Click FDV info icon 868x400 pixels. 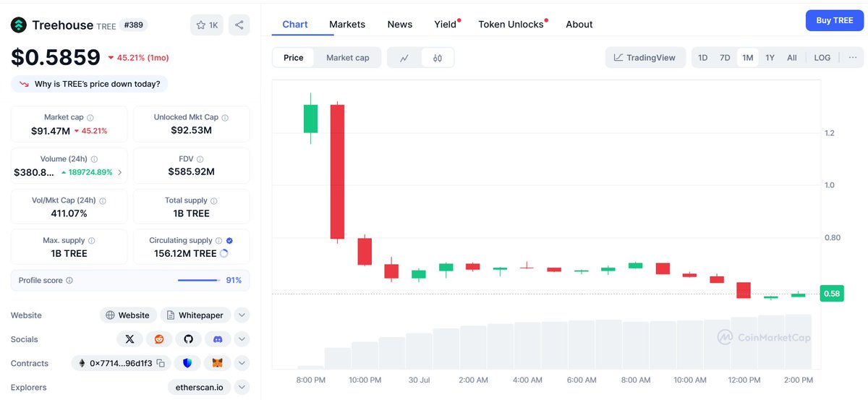pyautogui.click(x=200, y=159)
